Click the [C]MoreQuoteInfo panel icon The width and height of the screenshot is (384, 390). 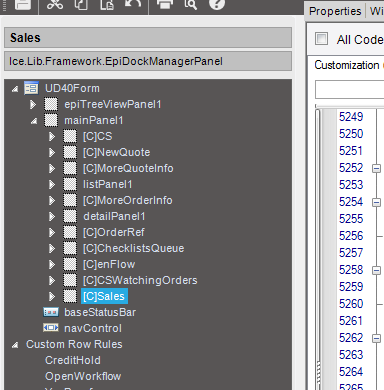point(70,168)
